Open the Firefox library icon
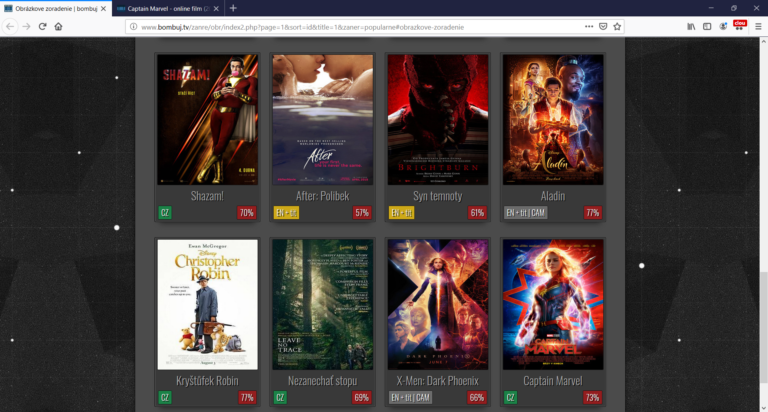The height and width of the screenshot is (412, 768). pos(690,26)
